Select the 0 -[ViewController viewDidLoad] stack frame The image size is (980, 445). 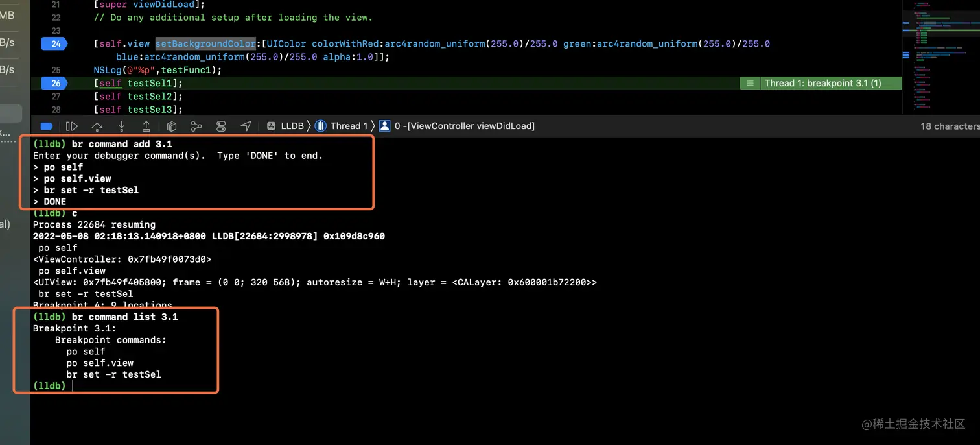pos(457,126)
